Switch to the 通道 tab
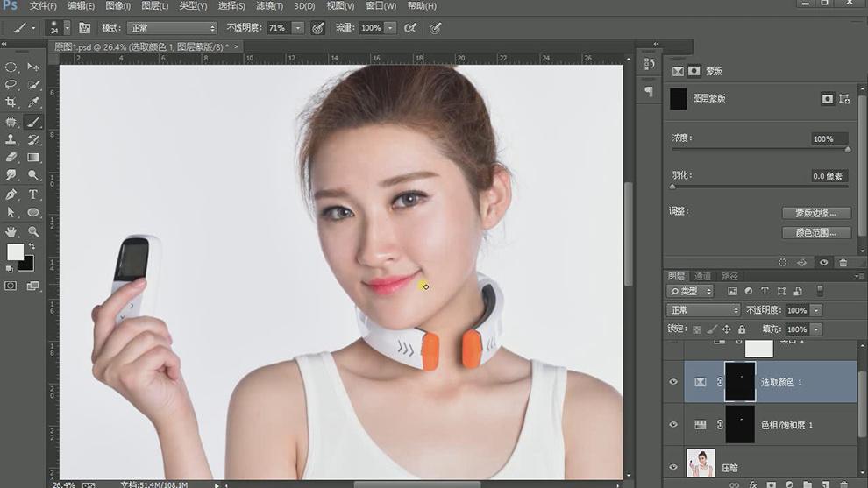Image resolution: width=868 pixels, height=488 pixels. (702, 276)
